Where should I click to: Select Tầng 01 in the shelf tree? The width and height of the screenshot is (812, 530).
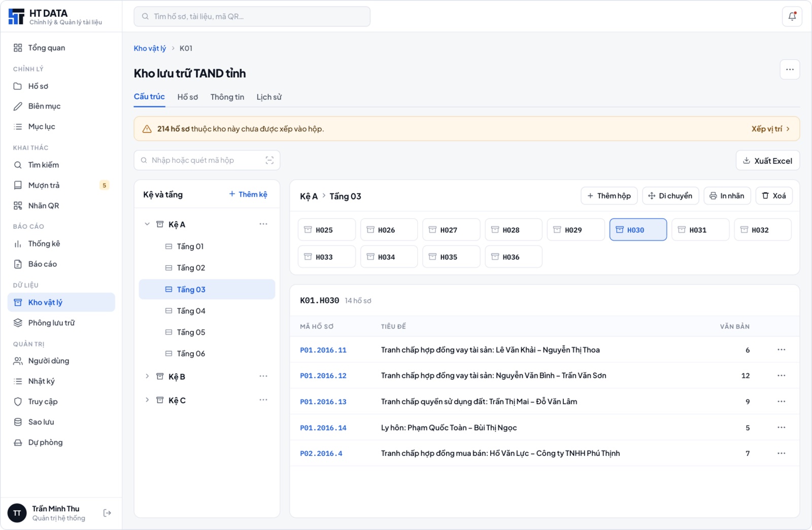coord(207,246)
